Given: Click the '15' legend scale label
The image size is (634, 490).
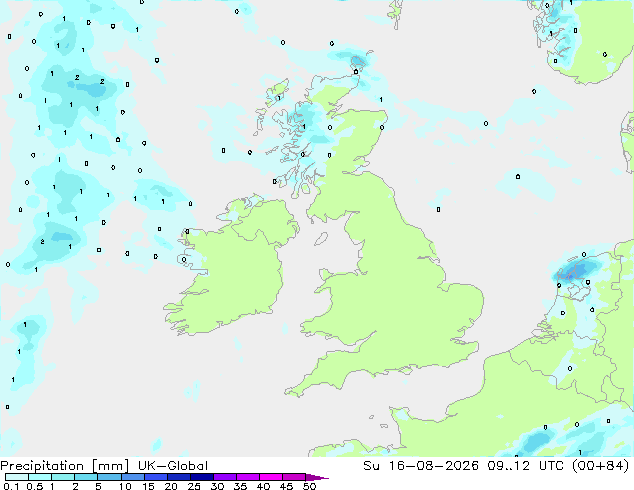Looking at the screenshot, I should (148, 486).
